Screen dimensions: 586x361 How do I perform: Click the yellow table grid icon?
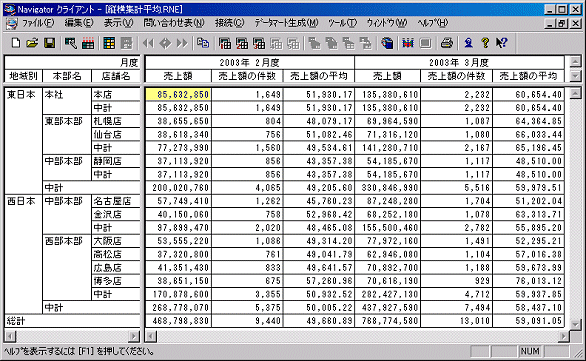[109, 43]
